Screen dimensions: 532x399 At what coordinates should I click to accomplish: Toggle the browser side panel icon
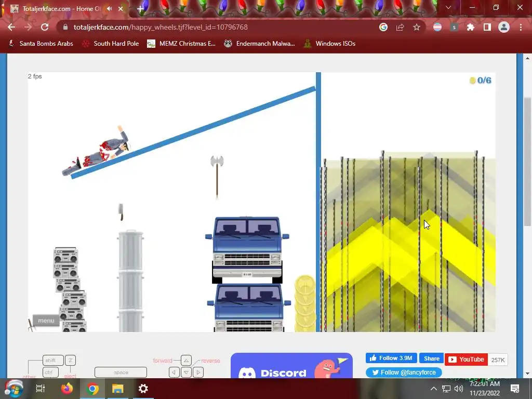click(x=487, y=27)
